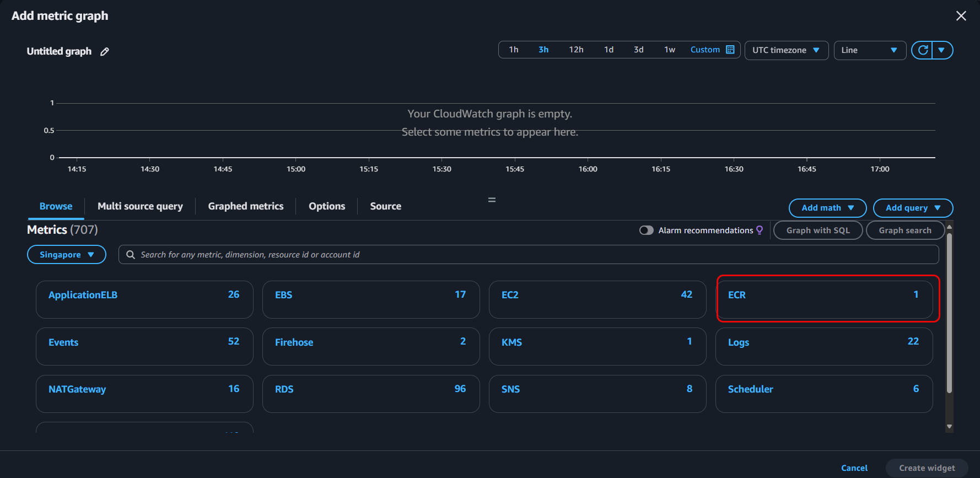Refresh the graph with the refresh icon
Image resolution: width=980 pixels, height=478 pixels.
click(x=923, y=50)
